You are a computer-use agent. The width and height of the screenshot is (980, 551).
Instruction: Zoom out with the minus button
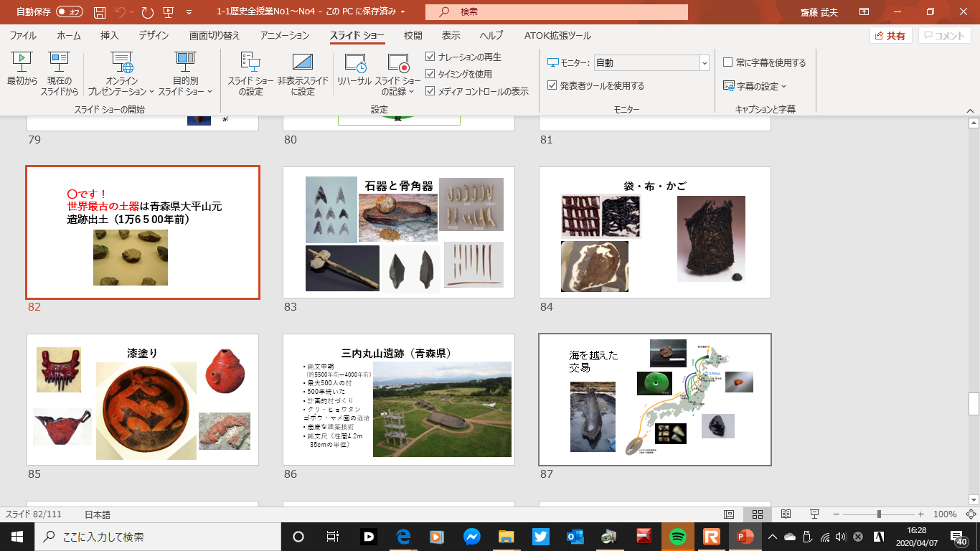[x=836, y=514]
